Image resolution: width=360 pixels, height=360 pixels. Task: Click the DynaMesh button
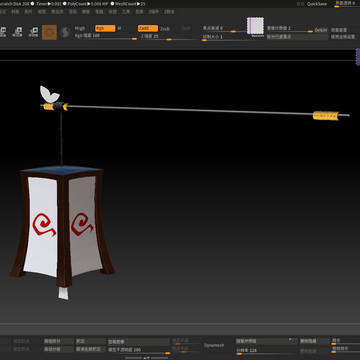214,346
